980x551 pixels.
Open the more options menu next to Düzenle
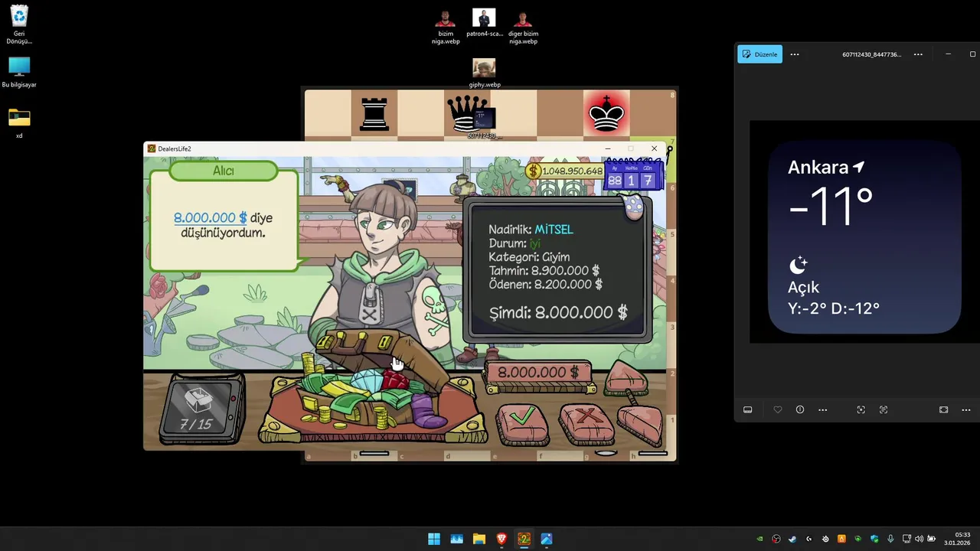(795, 54)
